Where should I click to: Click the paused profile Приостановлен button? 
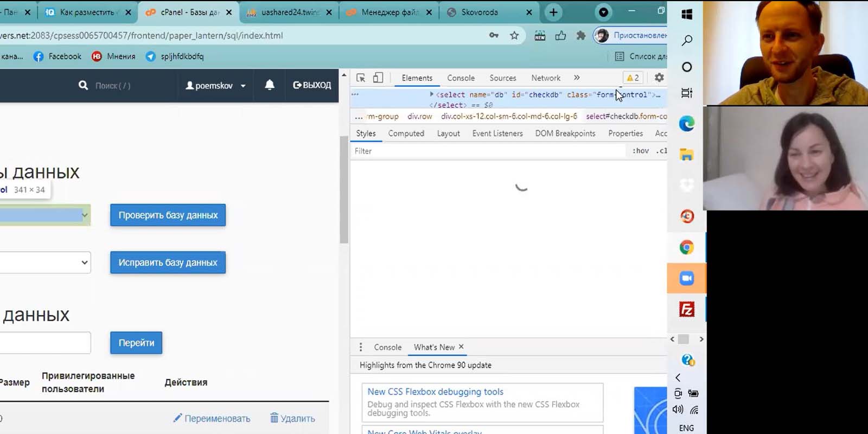tap(630, 35)
